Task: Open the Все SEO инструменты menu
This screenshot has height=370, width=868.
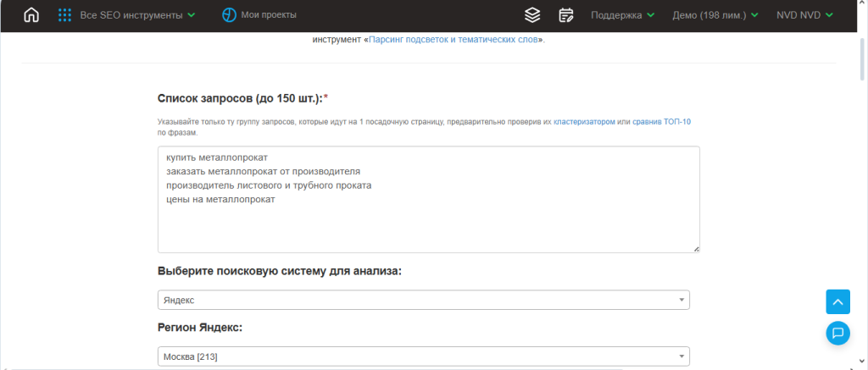Action: (137, 15)
